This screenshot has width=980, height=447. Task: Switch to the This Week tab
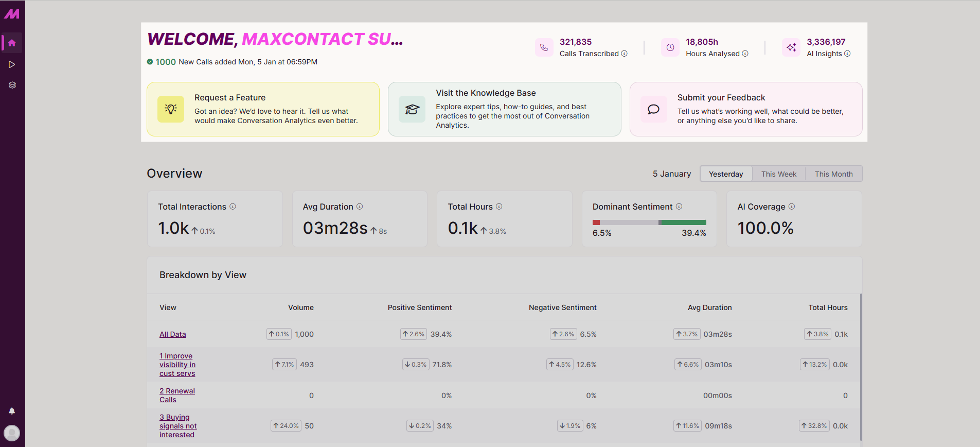(779, 174)
